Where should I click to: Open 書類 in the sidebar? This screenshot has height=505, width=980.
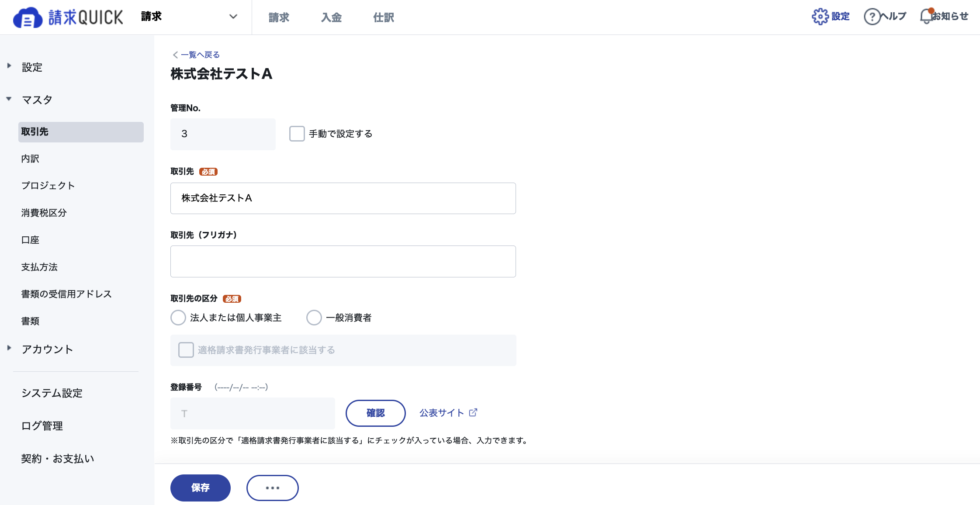[x=30, y=321]
